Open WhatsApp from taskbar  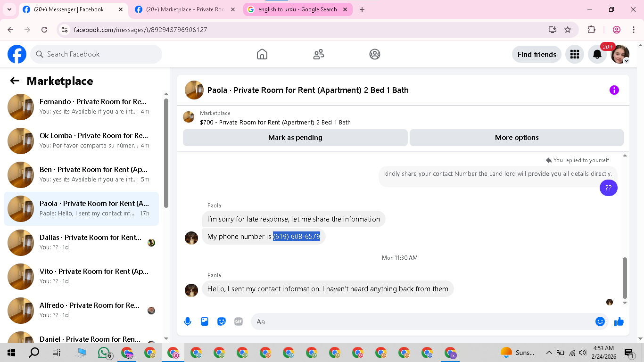[x=104, y=353]
